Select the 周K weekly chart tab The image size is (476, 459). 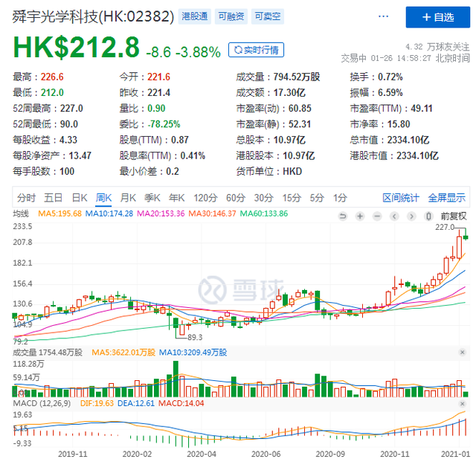(x=103, y=198)
